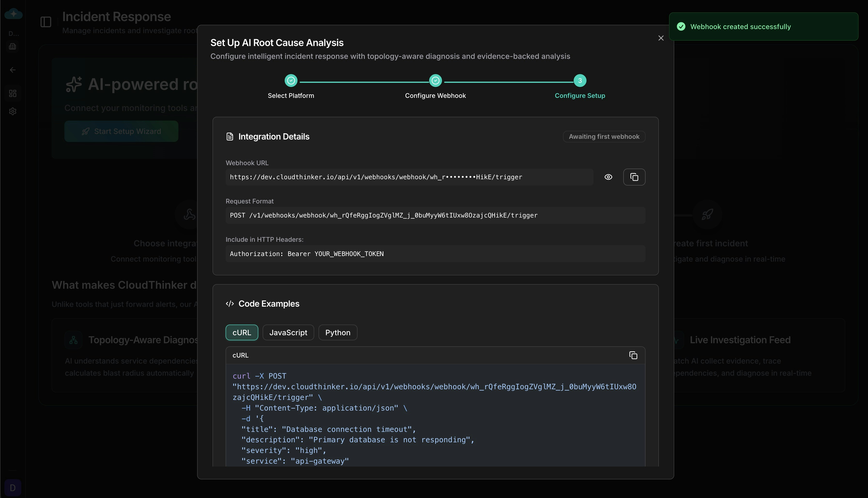868x498 pixels.
Task: Click Start Setup Wizard
Action: pos(121,131)
